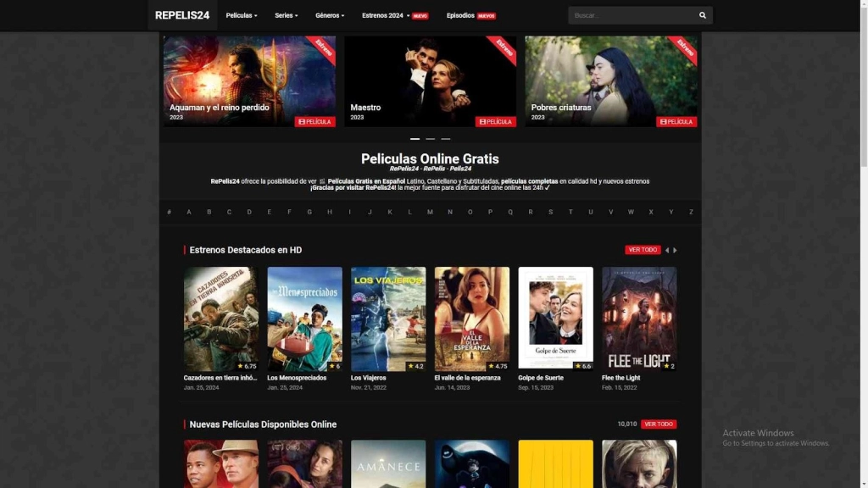This screenshot has height=488, width=868.
Task: Open the Los Viajeros poster
Action: pos(388,319)
